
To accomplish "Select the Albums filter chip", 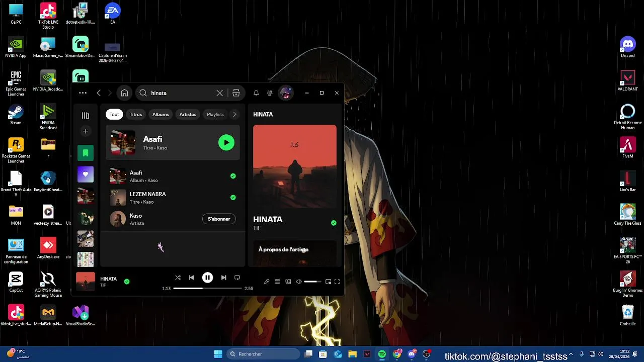I will coord(160,115).
